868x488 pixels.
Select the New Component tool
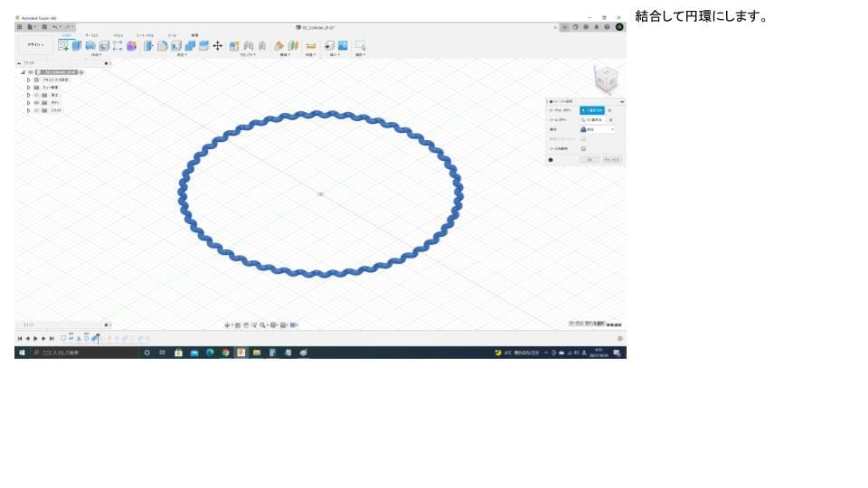tap(234, 46)
